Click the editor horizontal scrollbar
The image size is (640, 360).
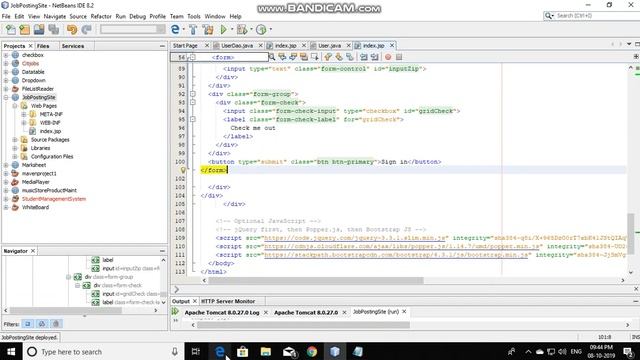[x=316, y=280]
